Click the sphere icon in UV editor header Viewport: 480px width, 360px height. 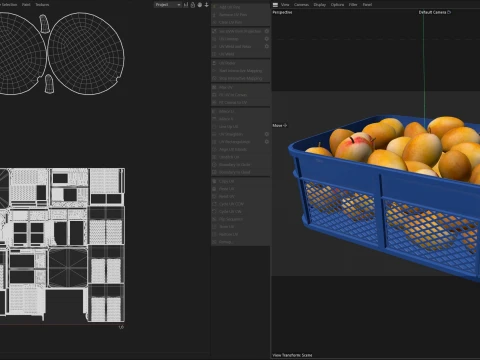coord(200,5)
